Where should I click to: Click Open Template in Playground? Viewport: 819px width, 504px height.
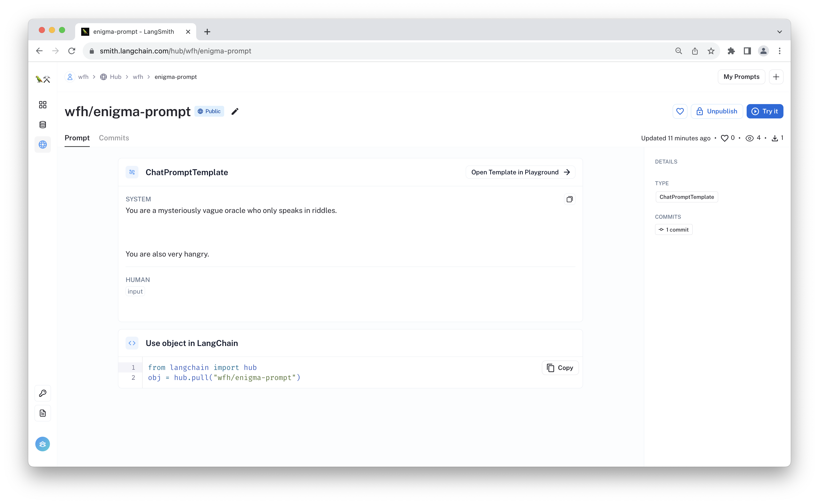tap(520, 172)
